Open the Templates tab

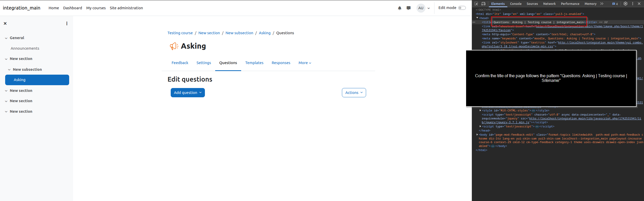(254, 63)
